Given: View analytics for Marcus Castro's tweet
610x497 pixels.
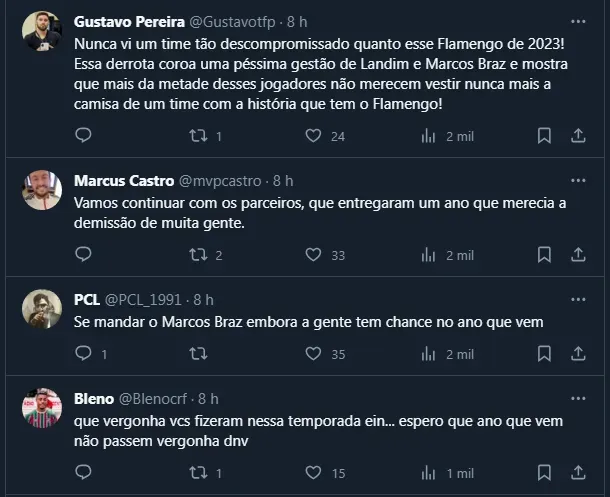Looking at the screenshot, I should (x=428, y=255).
